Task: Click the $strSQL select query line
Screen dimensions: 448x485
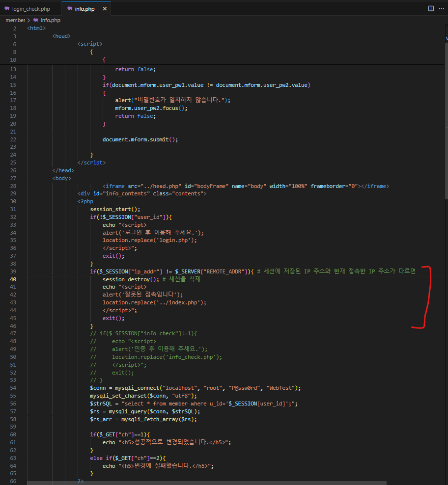Action: click(x=194, y=404)
